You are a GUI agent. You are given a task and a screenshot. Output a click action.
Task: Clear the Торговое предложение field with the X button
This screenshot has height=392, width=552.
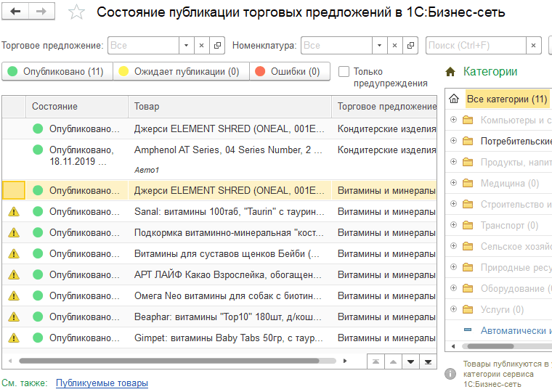[203, 46]
